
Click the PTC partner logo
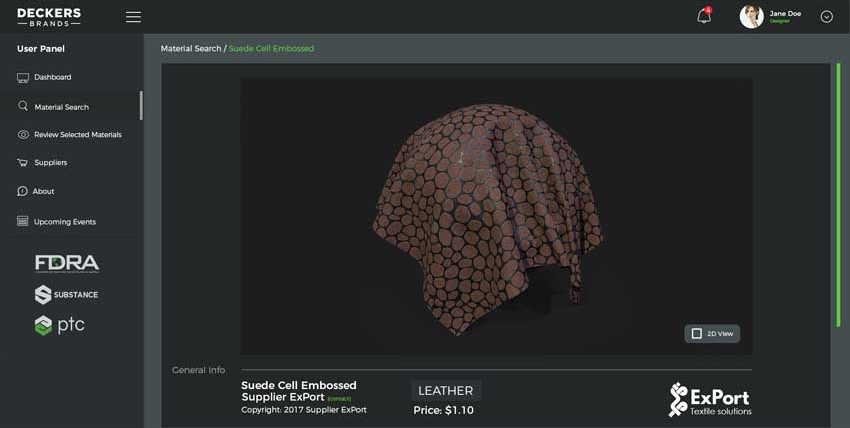[x=60, y=325]
